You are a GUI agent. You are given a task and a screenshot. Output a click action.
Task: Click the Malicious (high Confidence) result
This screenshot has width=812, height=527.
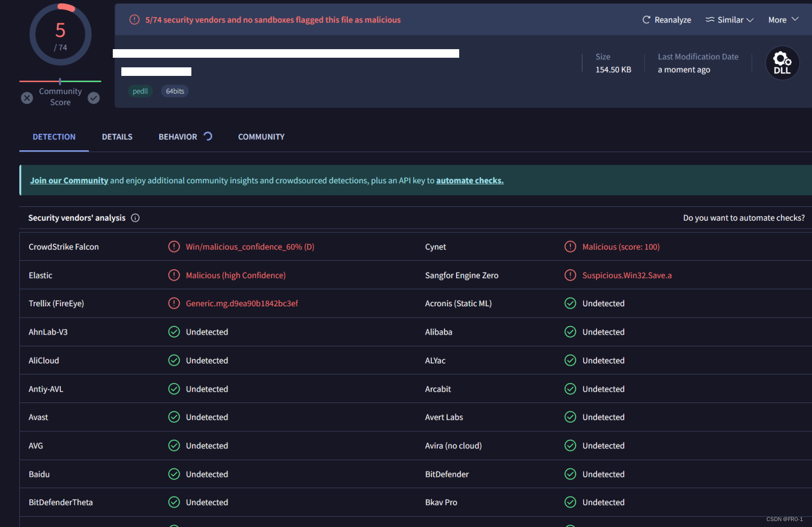236,275
